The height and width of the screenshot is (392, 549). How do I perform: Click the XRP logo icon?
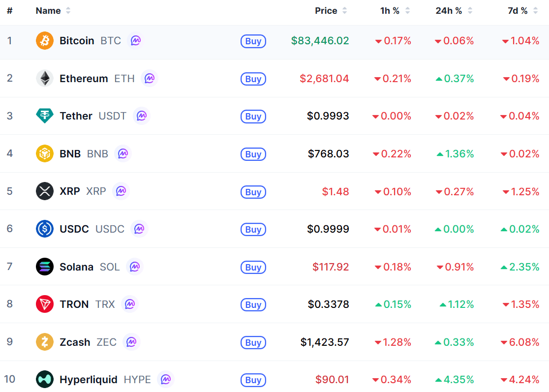[x=44, y=191]
